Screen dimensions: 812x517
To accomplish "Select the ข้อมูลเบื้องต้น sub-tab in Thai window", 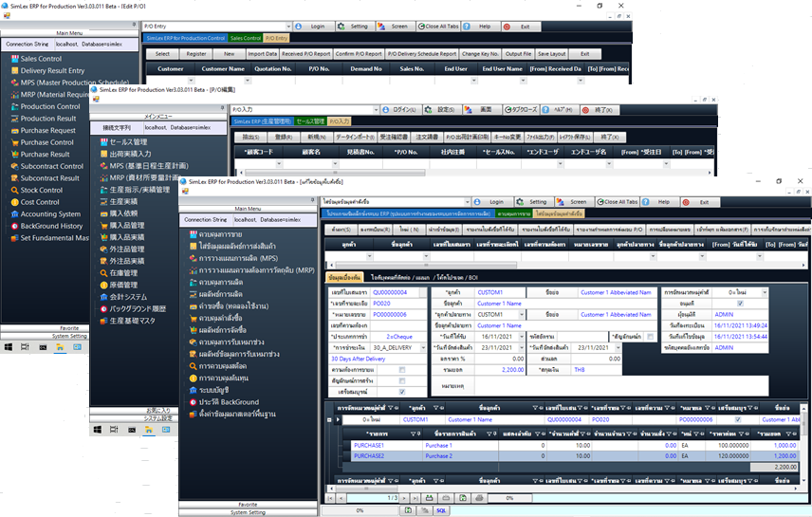I will pyautogui.click(x=344, y=278).
